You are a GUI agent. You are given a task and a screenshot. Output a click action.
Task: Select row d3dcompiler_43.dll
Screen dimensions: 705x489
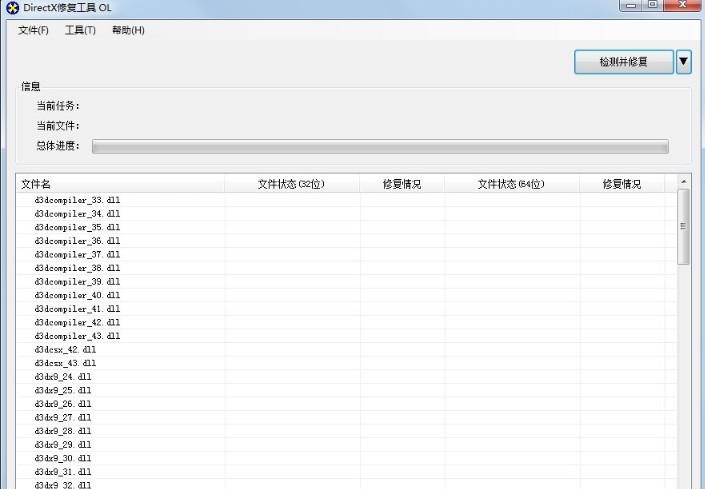click(347, 336)
